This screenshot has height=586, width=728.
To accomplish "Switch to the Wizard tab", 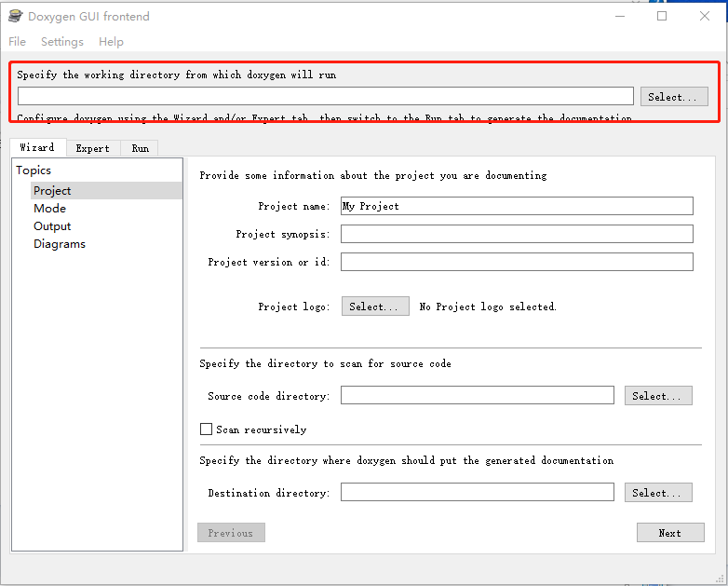I will tap(37, 147).
